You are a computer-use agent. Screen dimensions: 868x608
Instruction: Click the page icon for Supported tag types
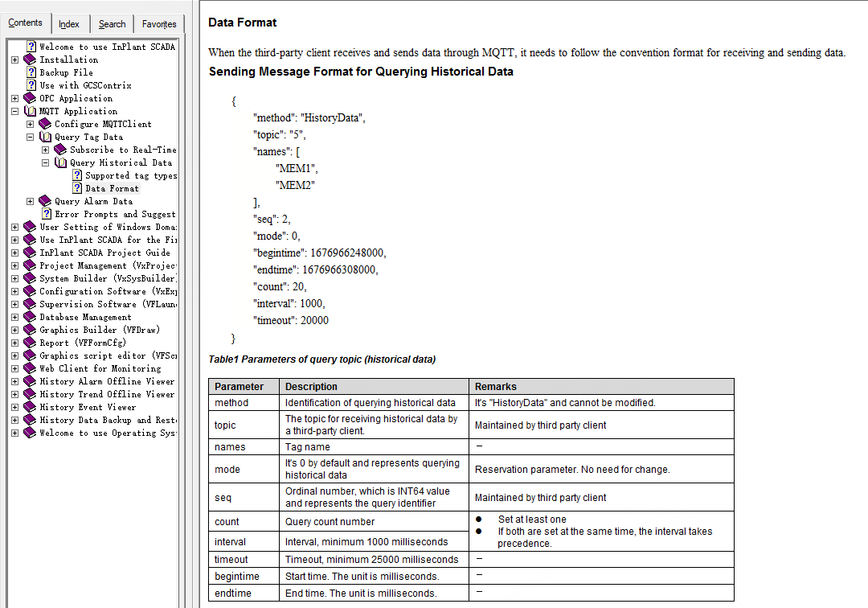coord(77,175)
